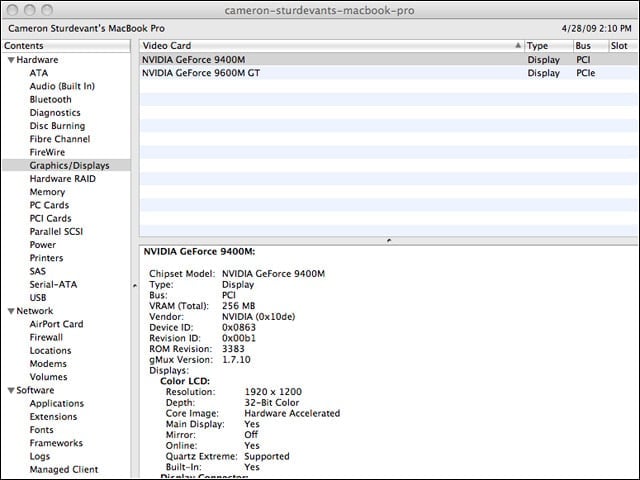Screen dimensions: 640x480
Task: Select Fonts under Software
Action: (41, 430)
